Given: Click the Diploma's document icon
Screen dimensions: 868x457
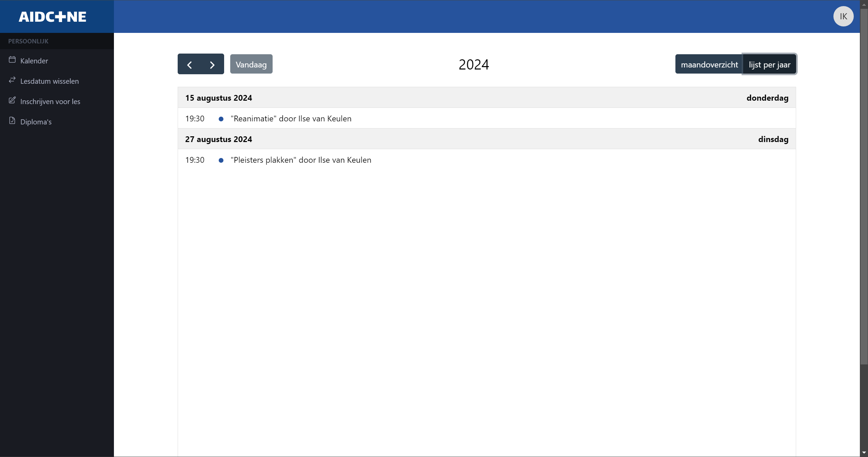Looking at the screenshot, I should pos(12,121).
